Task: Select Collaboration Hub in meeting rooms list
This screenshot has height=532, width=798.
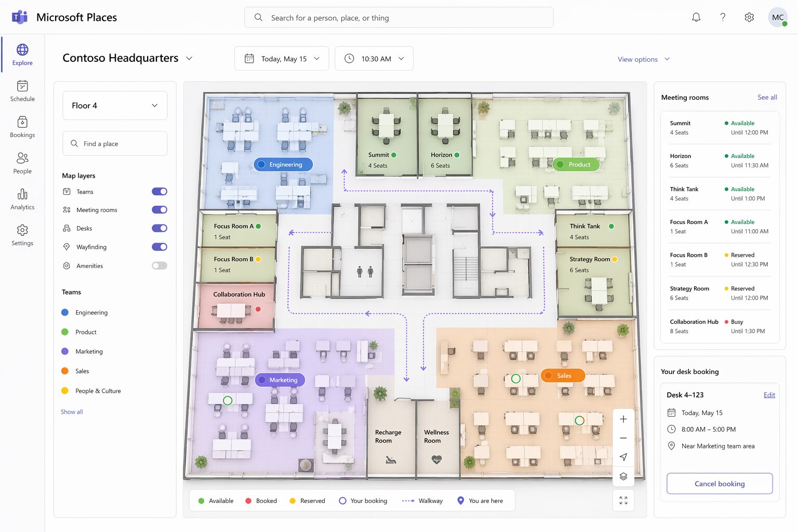Action: (720, 326)
